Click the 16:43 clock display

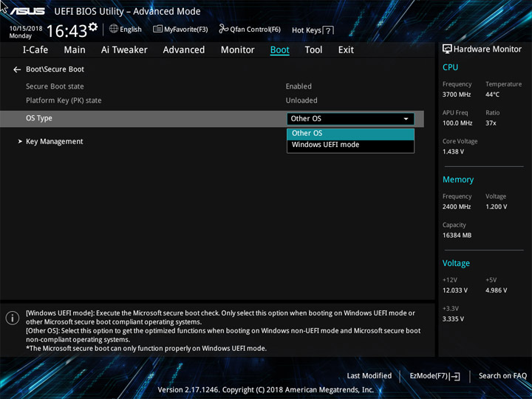point(66,31)
